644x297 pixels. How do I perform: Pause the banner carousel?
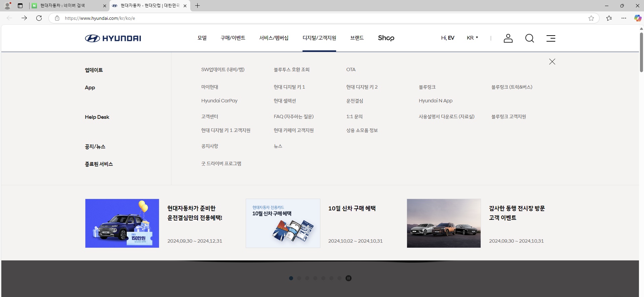coord(349,278)
